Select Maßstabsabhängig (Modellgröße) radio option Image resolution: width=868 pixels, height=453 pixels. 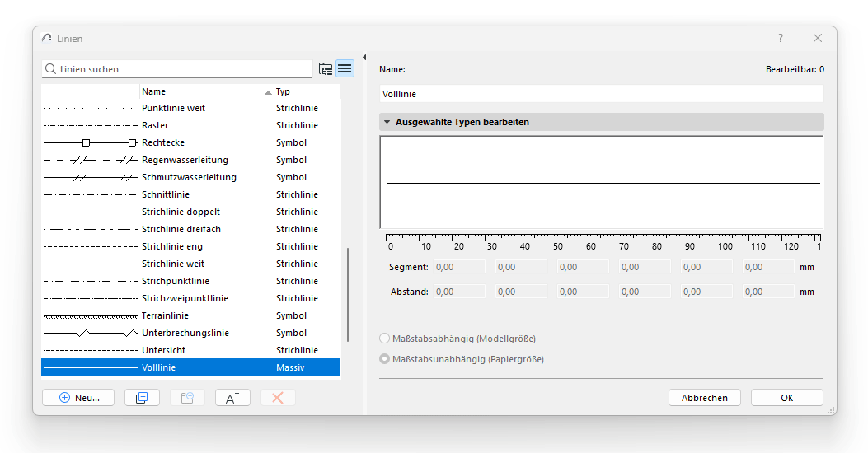coord(384,339)
